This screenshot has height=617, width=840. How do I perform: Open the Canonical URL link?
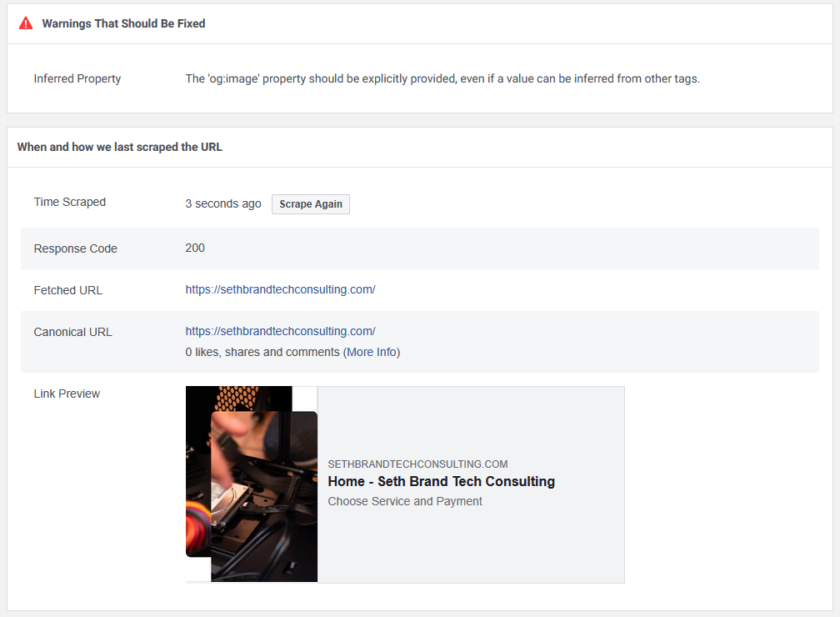point(280,331)
